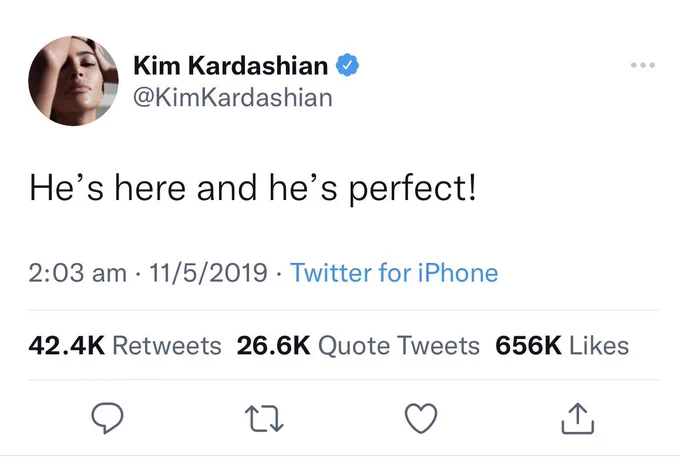Viewport: 680px width, 467px height.
Task: View the 42.4K retweets count number
Action: 67,346
